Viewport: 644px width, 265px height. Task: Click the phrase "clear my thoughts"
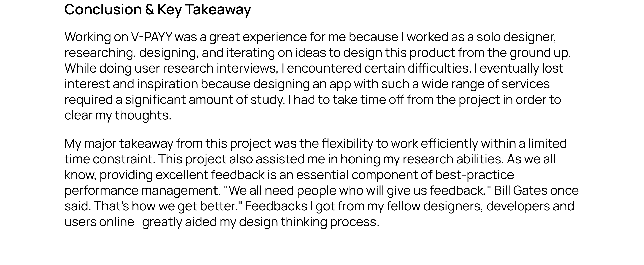click(x=118, y=116)
